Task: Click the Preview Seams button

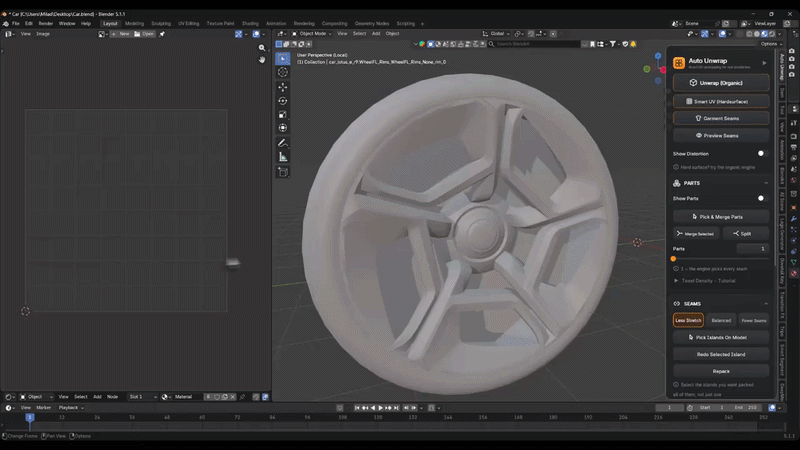Action: pos(721,136)
